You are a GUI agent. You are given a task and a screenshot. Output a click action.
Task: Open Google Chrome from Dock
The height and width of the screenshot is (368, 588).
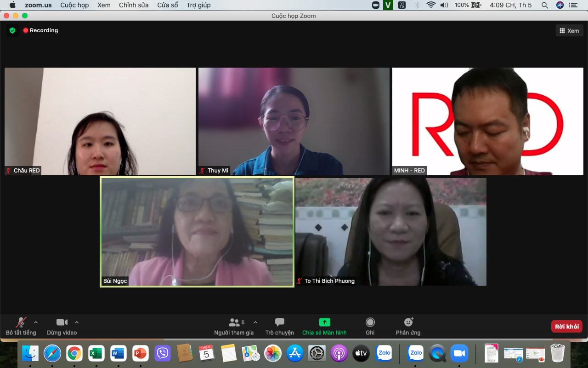tap(74, 353)
